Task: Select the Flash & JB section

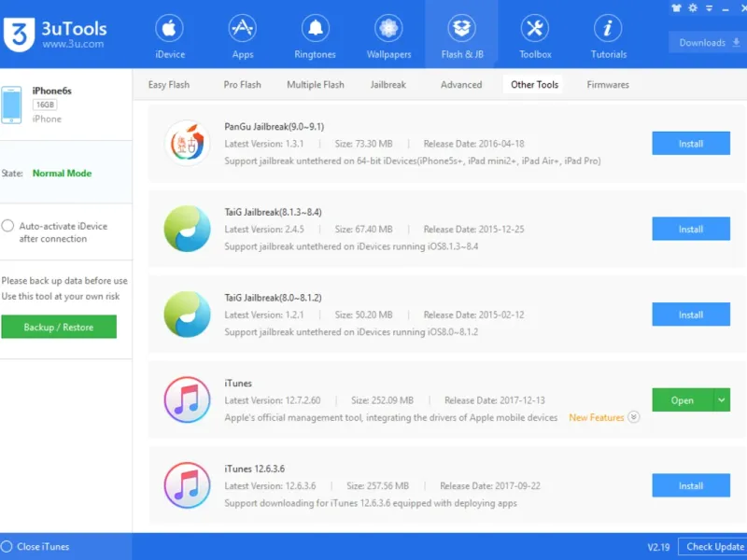Action: click(461, 36)
